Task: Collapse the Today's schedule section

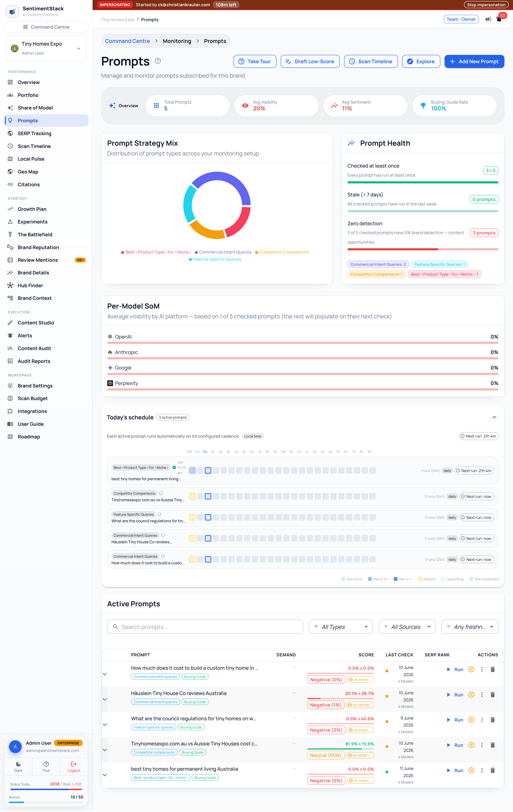Action: point(494,417)
